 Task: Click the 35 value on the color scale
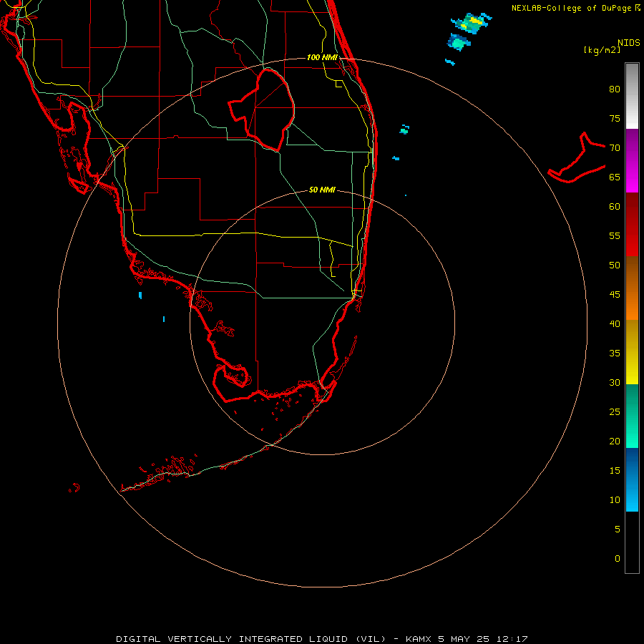(615, 353)
